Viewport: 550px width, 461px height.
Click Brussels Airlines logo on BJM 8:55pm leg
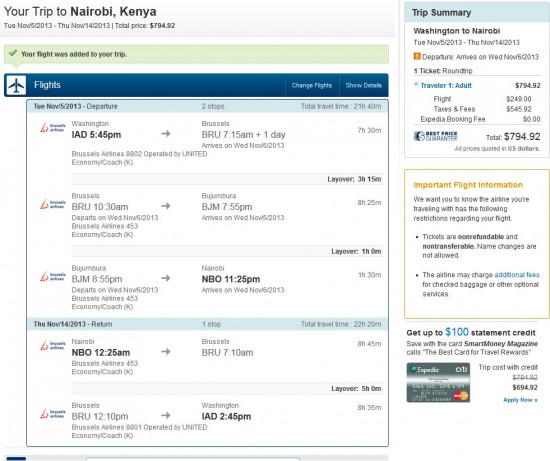coord(53,276)
